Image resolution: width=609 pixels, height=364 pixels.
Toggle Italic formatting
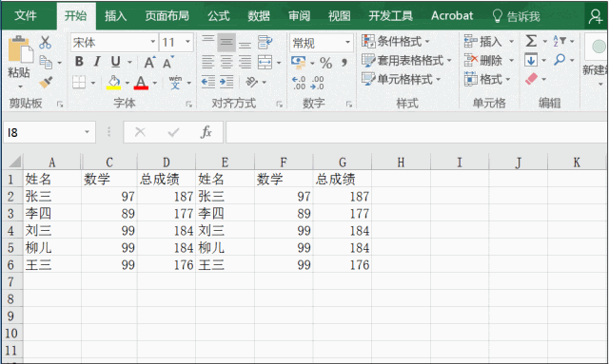pos(97,62)
